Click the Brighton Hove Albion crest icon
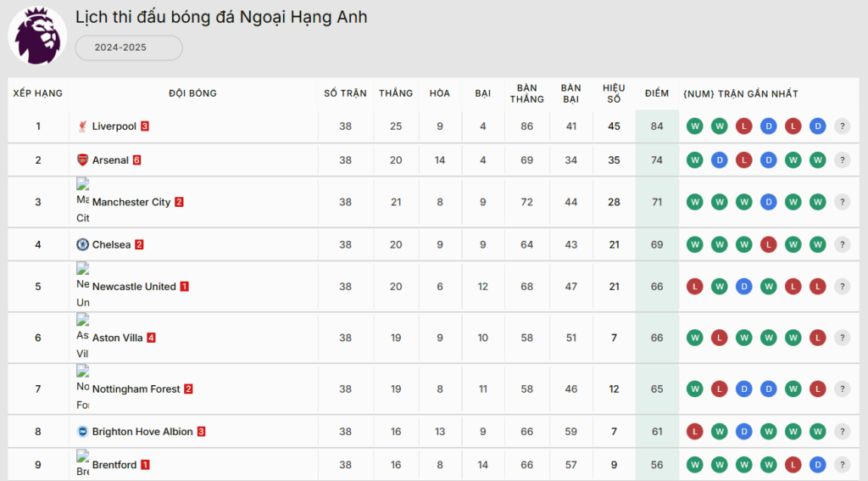The width and height of the screenshot is (868, 481). pyautogui.click(x=82, y=431)
